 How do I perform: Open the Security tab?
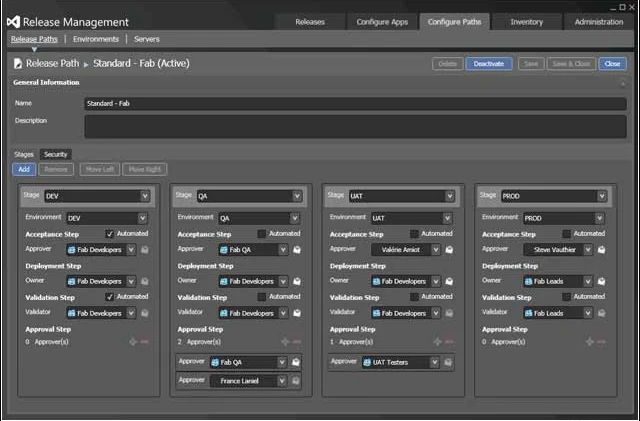click(x=56, y=154)
